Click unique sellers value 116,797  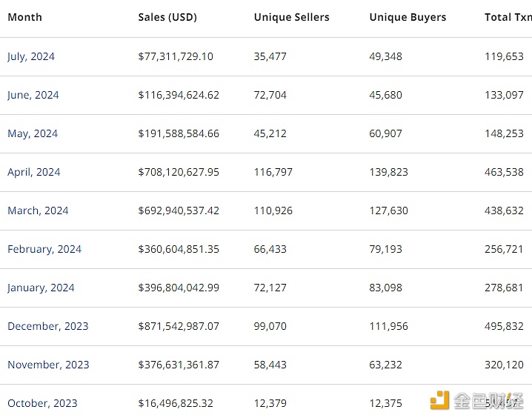pyautogui.click(x=273, y=173)
